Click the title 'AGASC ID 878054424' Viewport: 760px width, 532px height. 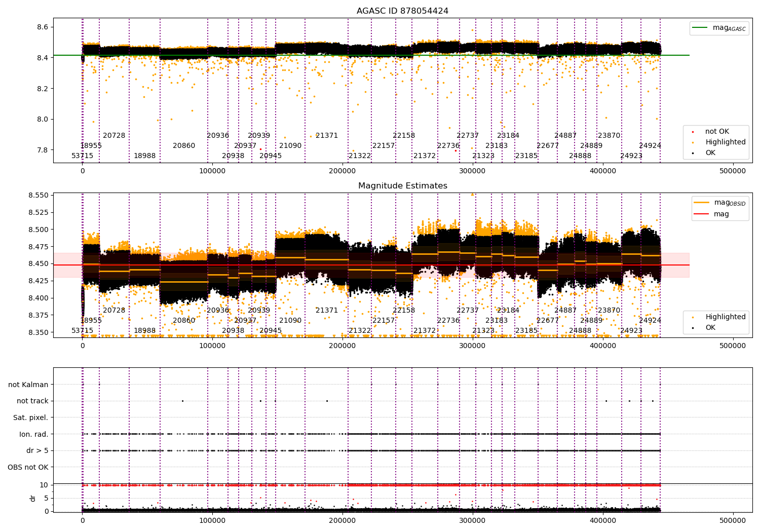point(402,11)
